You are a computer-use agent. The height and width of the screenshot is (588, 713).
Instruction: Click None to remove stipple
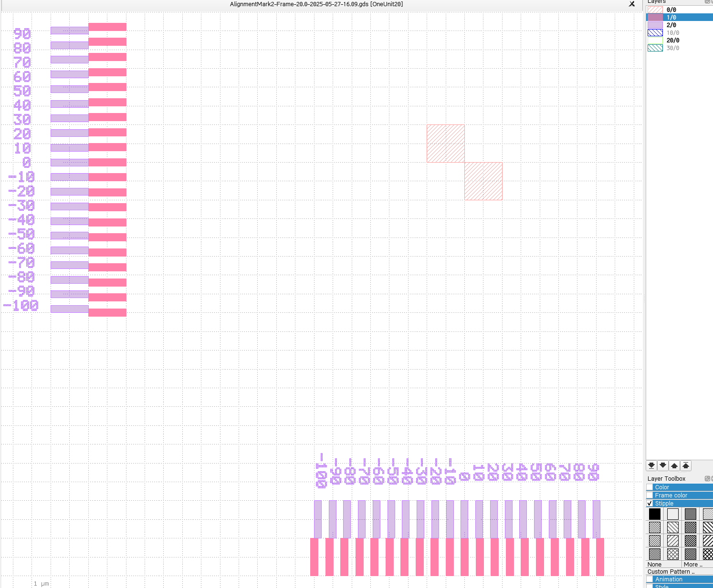coord(655,565)
